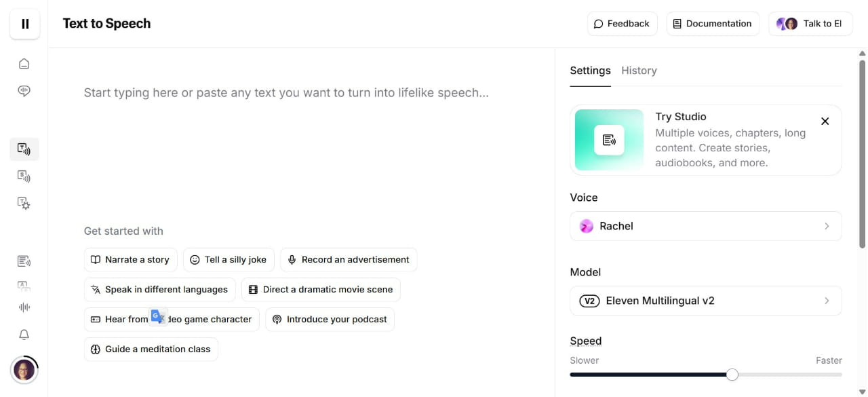868x397 pixels.
Task: Click the Talk to El button
Action: coord(810,24)
